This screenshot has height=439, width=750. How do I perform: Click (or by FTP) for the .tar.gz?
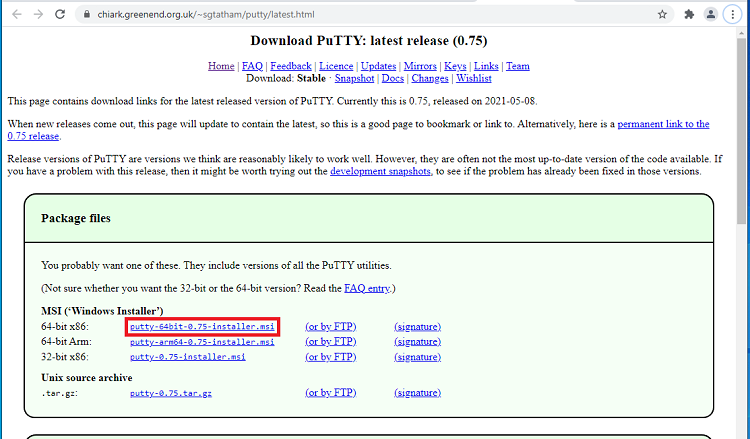331,393
